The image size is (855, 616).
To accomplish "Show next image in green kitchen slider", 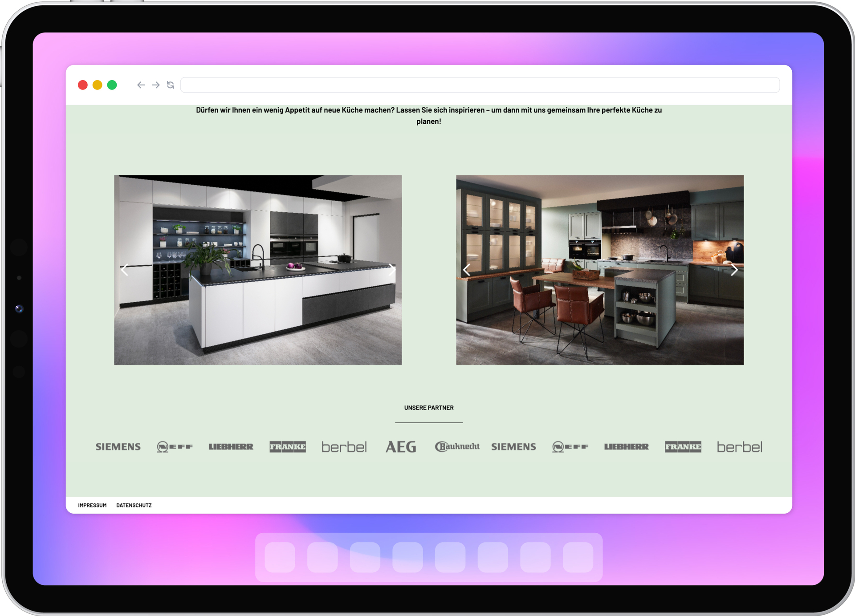I will tap(734, 270).
